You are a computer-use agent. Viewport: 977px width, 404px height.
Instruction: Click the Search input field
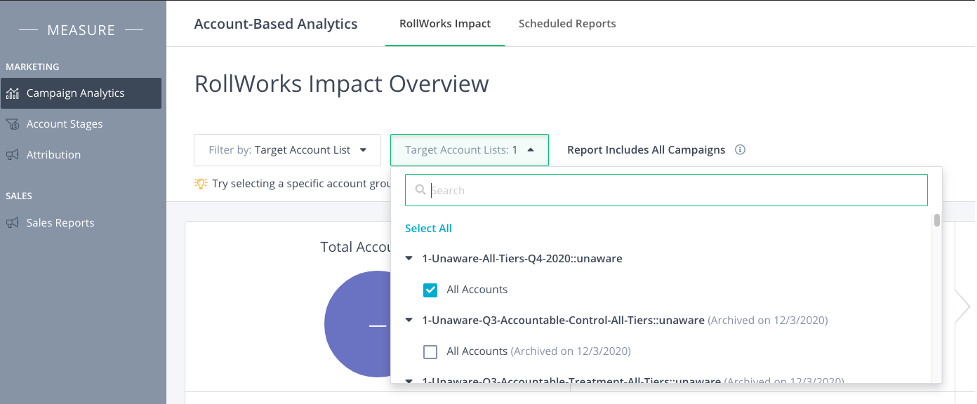pos(666,190)
